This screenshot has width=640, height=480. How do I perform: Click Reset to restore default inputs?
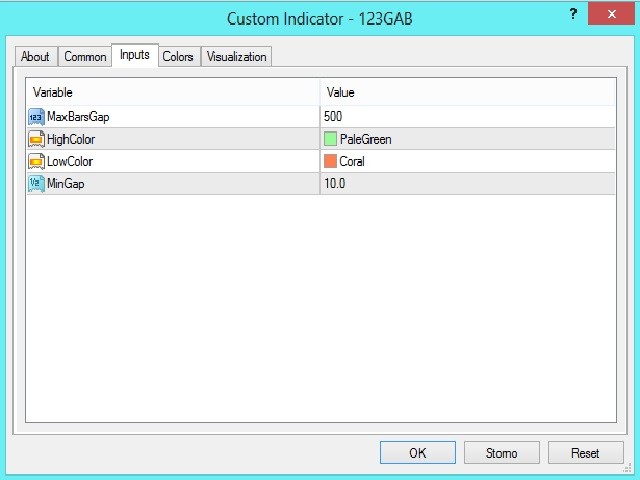(x=585, y=453)
